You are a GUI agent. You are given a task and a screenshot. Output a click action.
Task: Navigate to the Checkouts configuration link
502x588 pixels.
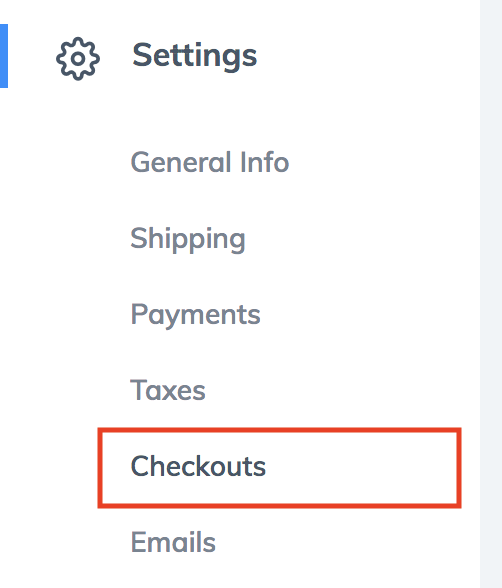click(x=198, y=466)
